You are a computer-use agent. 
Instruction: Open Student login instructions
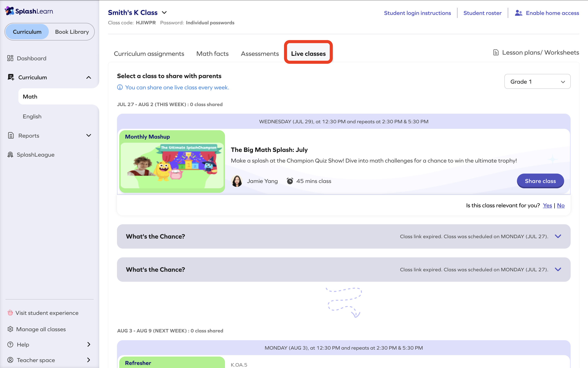click(417, 13)
